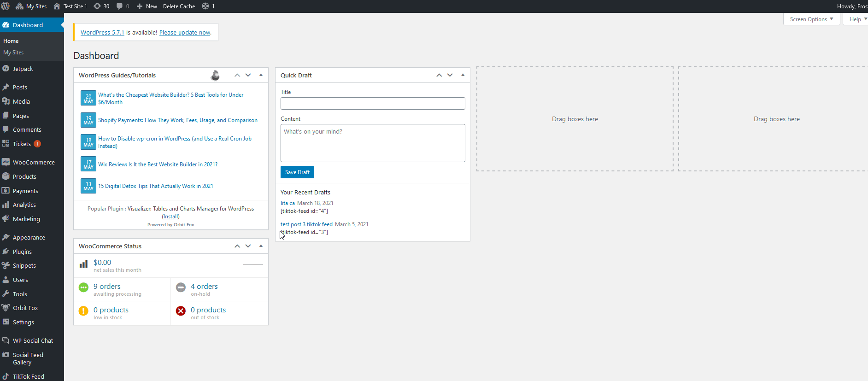
Task: Collapse WordPress Guides/Tutorials panel
Action: click(261, 75)
